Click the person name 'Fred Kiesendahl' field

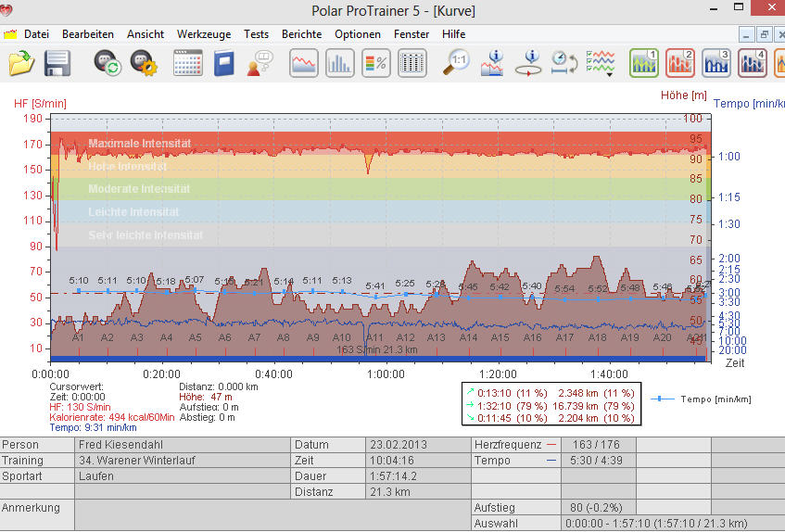tap(183, 445)
